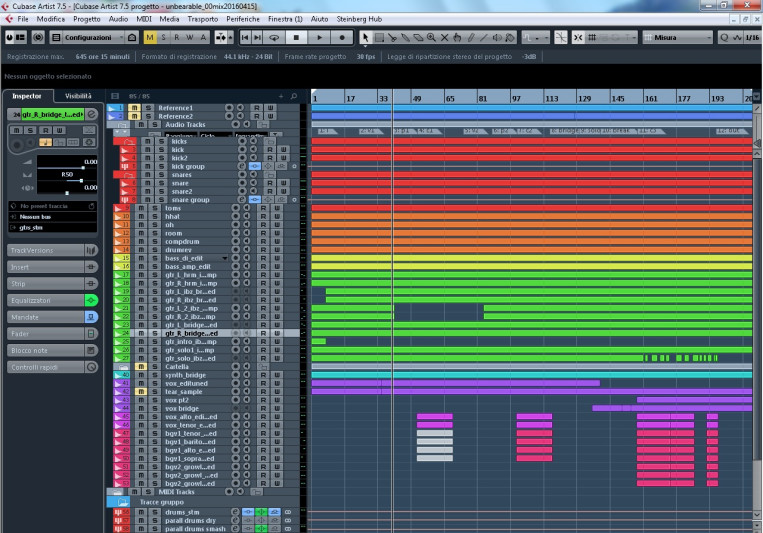This screenshot has width=763, height=533.
Task: Toggle Write automation on room track
Action: 277,233
